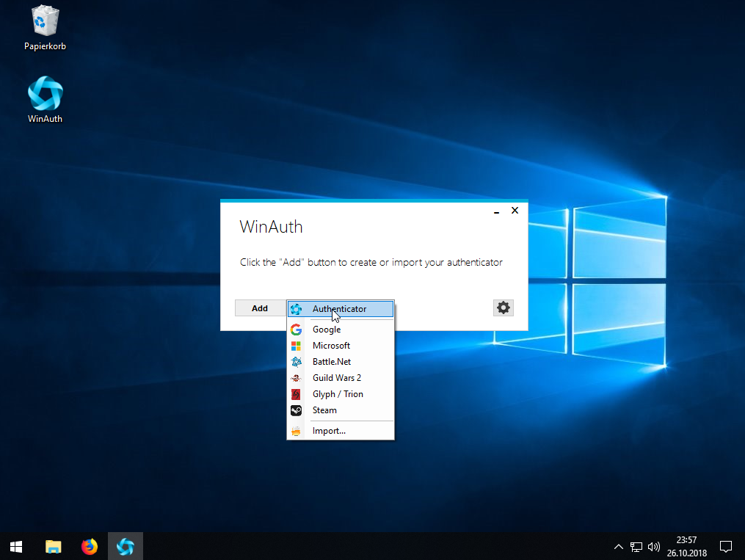Open File Explorer from the taskbar

tap(54, 546)
